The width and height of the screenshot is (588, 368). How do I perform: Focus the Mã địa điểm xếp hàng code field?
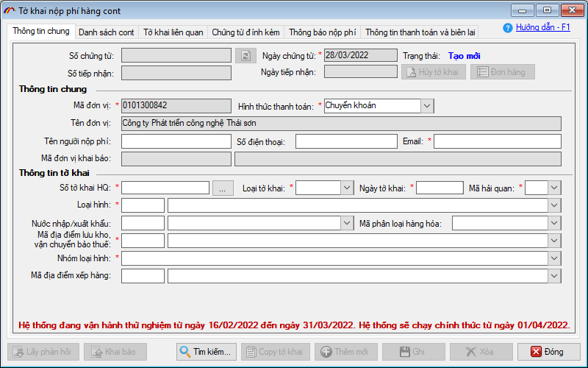143,276
